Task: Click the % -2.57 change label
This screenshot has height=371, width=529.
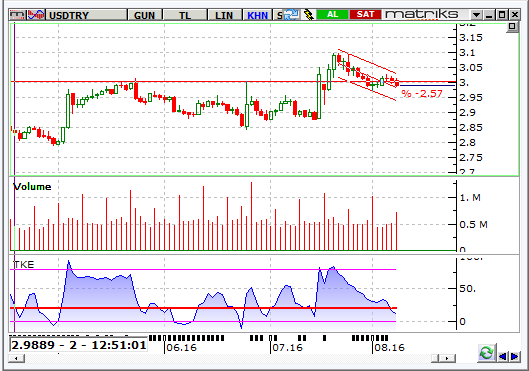Action: [x=422, y=93]
